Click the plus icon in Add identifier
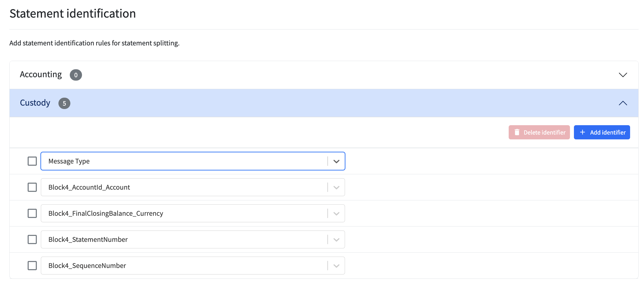This screenshot has height=285, width=644. pos(582,132)
